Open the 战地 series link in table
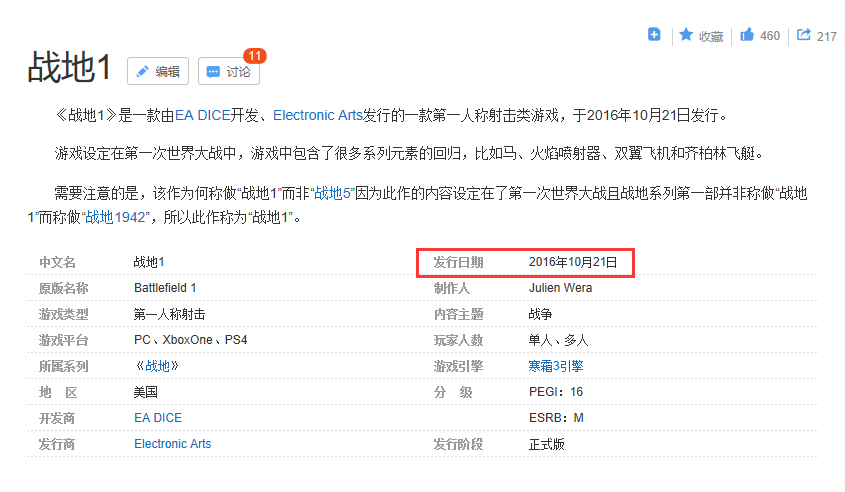The image size is (845, 492). pyautogui.click(x=157, y=366)
